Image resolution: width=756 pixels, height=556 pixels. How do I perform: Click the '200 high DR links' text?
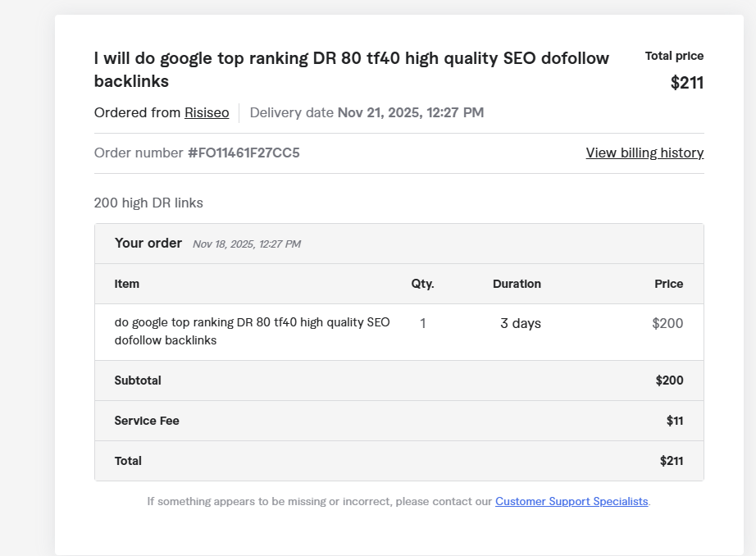pyautogui.click(x=148, y=203)
